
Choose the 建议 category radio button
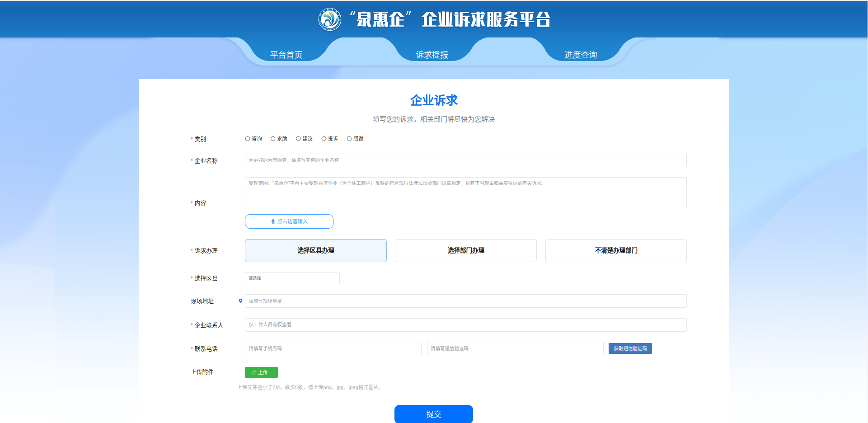298,139
